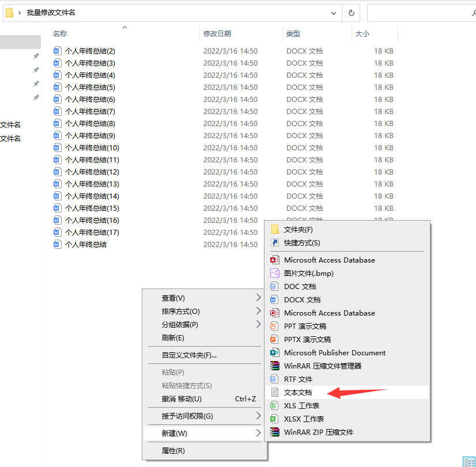Expand the 授予访问权限(G) submenu arrow
Viewport: 476px width, 467px height.
(x=258, y=416)
